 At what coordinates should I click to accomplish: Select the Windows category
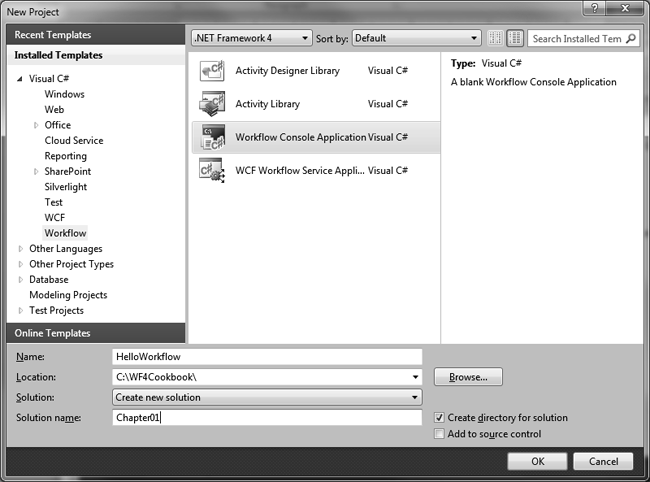[x=64, y=94]
